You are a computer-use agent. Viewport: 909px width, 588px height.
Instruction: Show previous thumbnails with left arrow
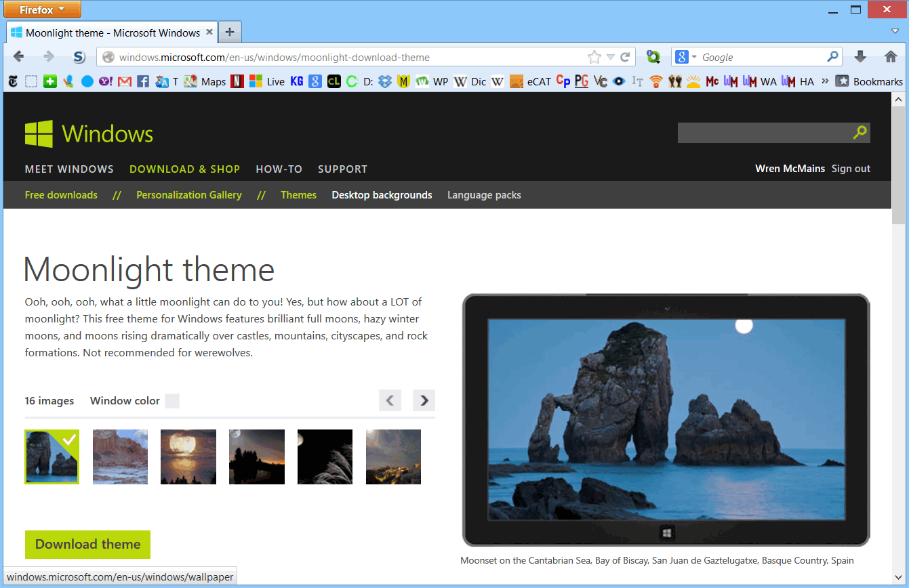pyautogui.click(x=390, y=400)
